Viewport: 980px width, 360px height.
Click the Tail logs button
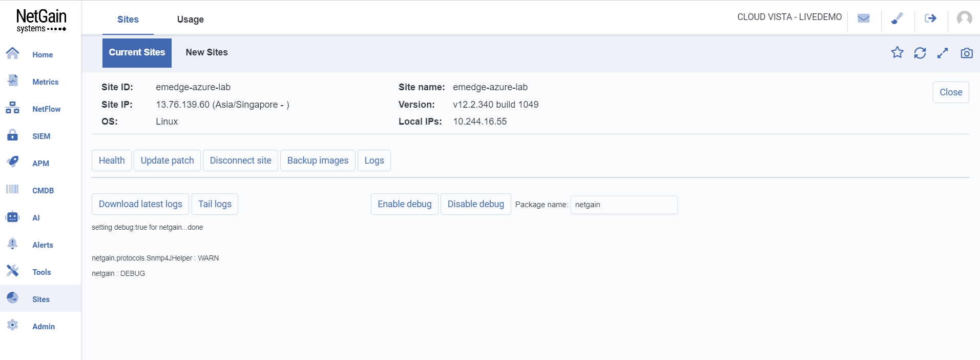215,204
